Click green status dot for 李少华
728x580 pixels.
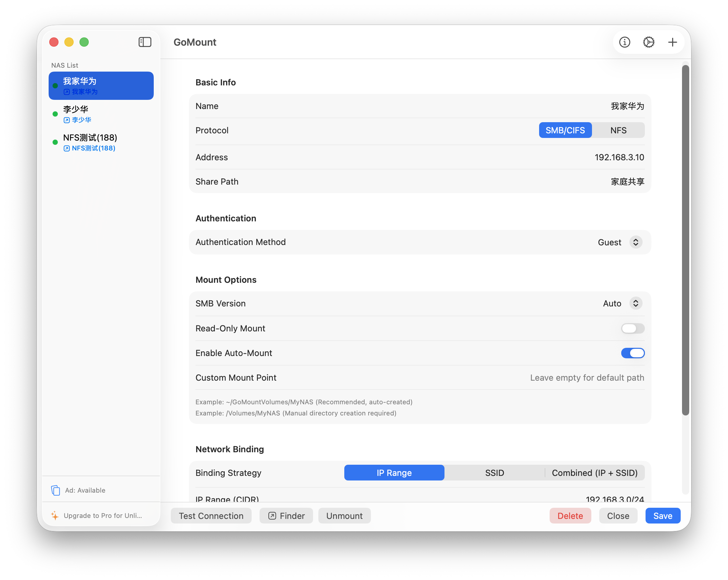click(55, 114)
